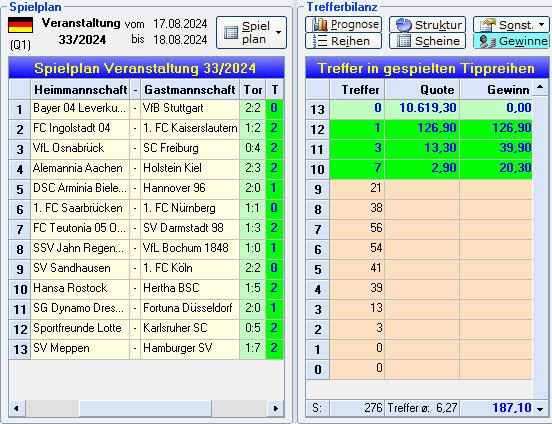Click the Gewinn column header
552x424 pixels.
[x=496, y=89]
